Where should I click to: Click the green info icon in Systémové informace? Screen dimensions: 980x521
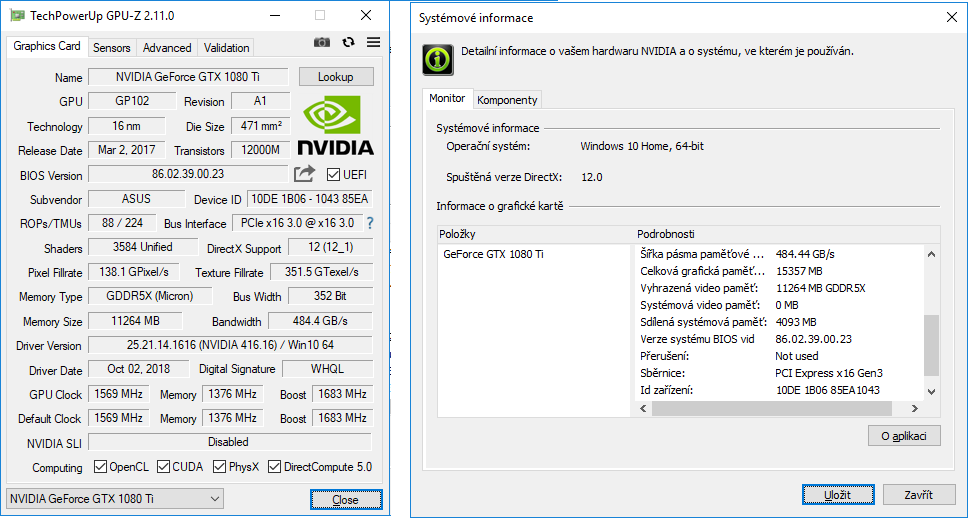[437, 58]
